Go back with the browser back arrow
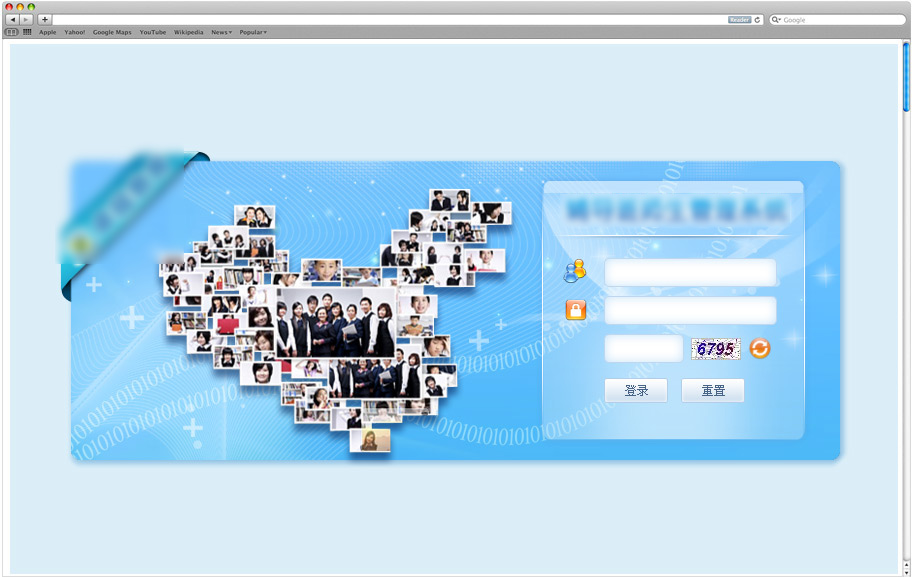The width and height of the screenshot is (914, 577). [x=12, y=20]
